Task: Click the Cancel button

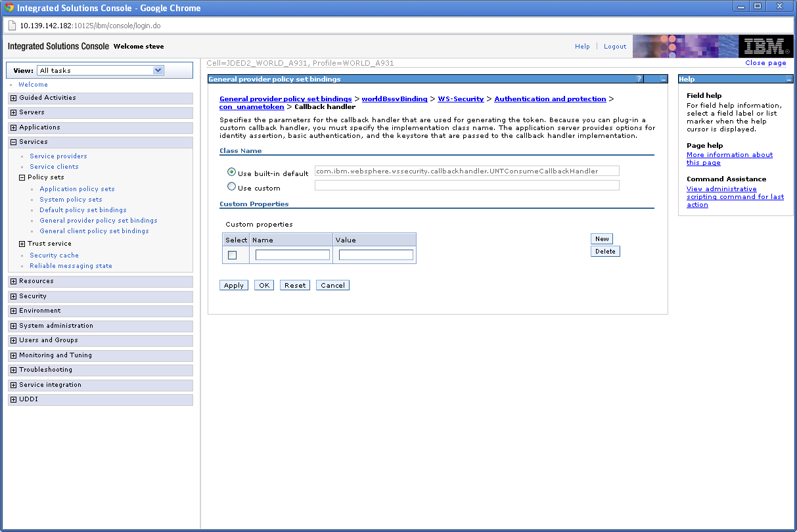Action: 332,285
